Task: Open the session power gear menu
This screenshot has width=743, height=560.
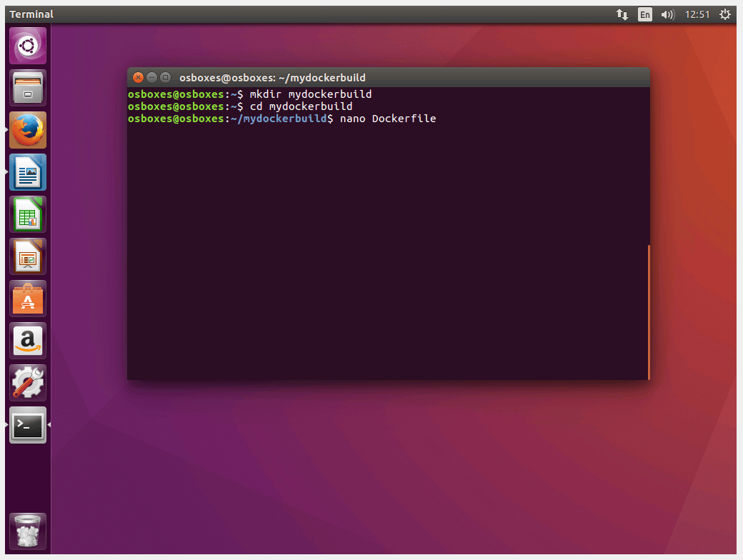Action: [x=725, y=15]
